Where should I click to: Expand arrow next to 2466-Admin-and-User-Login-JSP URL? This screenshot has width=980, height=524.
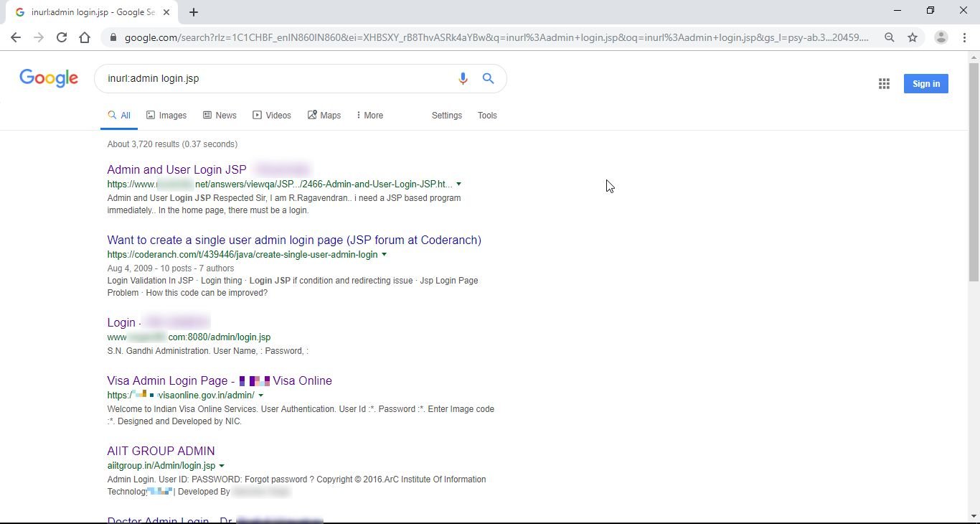(459, 184)
